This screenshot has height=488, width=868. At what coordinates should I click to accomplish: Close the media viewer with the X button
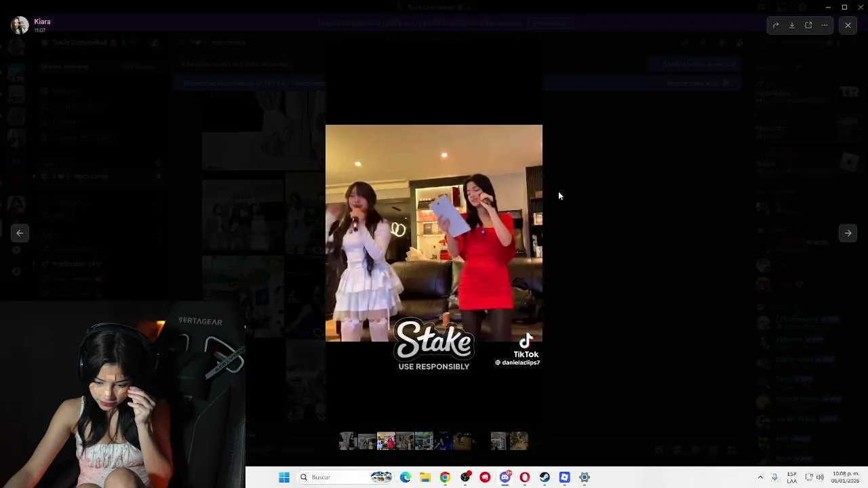point(848,25)
